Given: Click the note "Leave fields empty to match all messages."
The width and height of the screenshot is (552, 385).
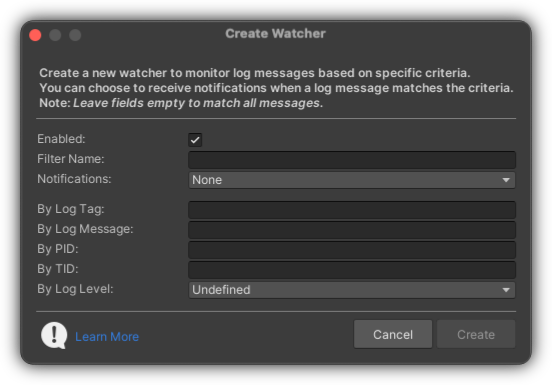Looking at the screenshot, I should coord(198,103).
